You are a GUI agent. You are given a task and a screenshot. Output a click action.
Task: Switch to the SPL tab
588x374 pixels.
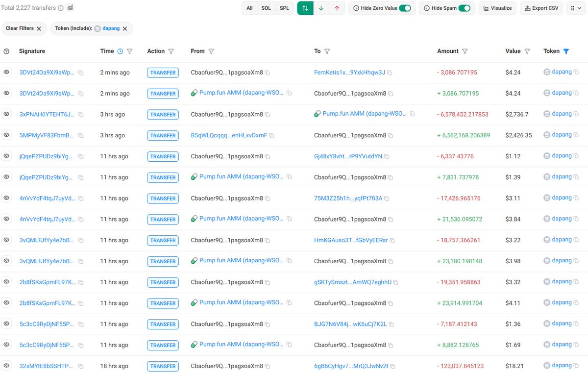click(x=284, y=8)
